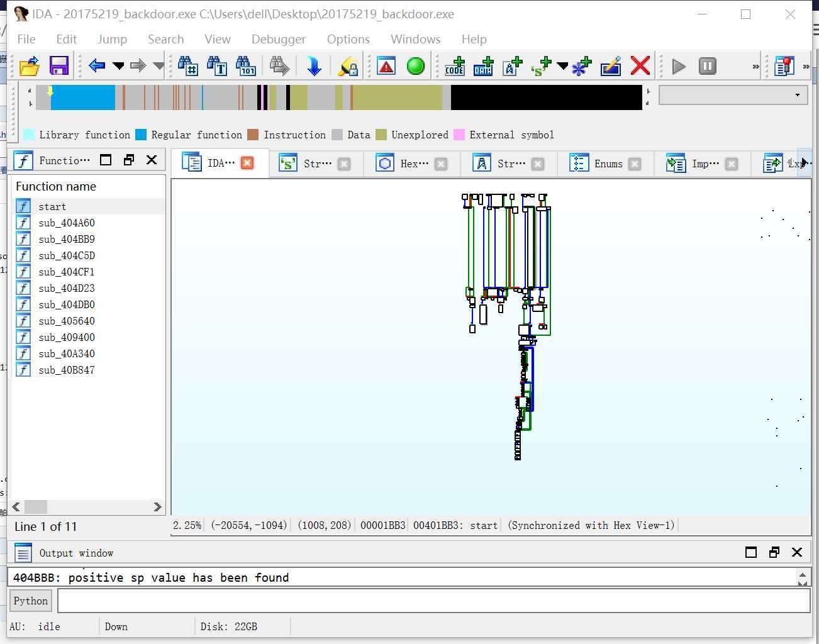The image size is (819, 644).
Task: Close the Hex View tab
Action: (441, 164)
